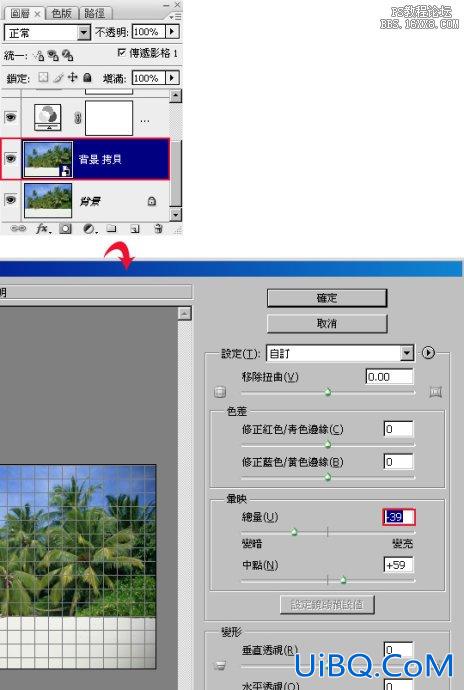
Task: Click the 總量 field showing -39
Action: pyautogui.click(x=399, y=517)
